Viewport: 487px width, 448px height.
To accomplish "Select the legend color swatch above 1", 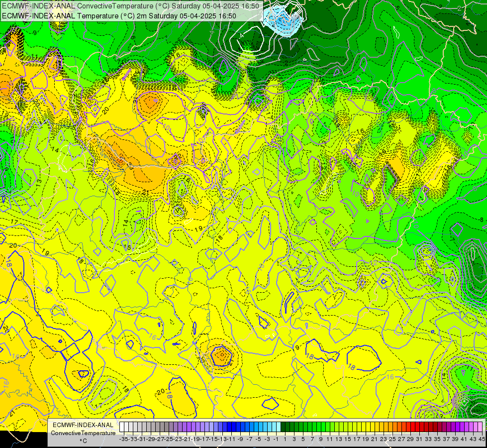I will coord(283,427).
